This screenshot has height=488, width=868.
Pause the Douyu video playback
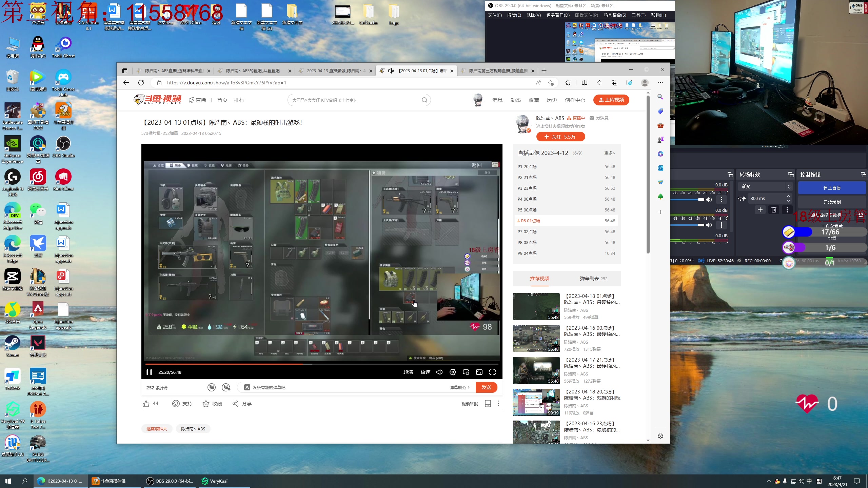click(149, 372)
